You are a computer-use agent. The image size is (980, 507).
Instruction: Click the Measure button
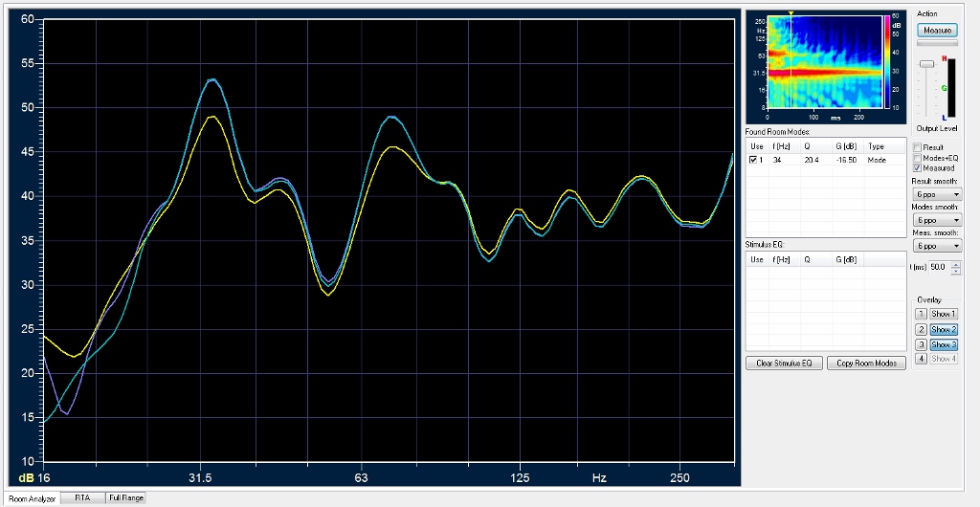(x=937, y=30)
